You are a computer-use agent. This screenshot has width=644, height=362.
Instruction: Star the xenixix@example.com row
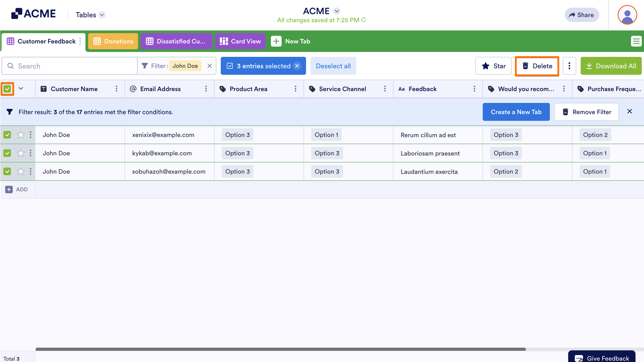pyautogui.click(x=21, y=135)
